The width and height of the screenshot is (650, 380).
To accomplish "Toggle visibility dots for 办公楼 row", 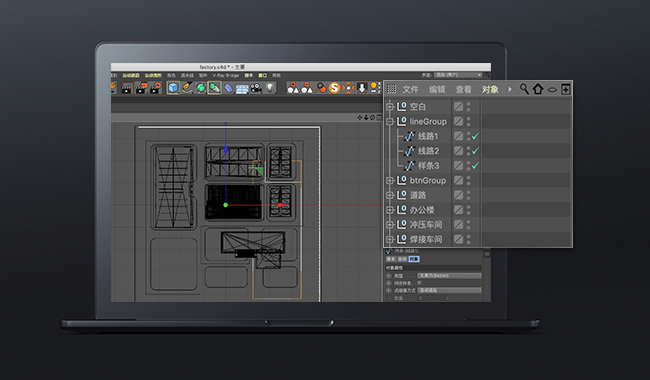I will (469, 210).
